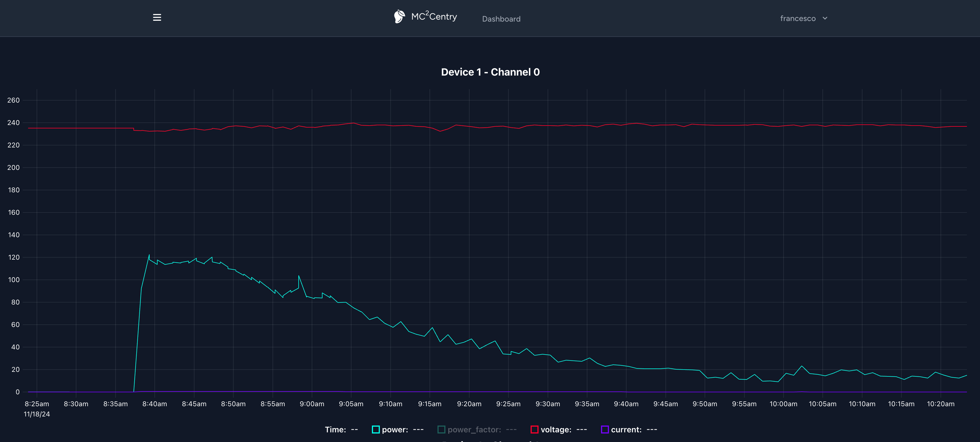Toggle the voltage series in legend
The width and height of the screenshot is (980, 442).
pos(559,430)
